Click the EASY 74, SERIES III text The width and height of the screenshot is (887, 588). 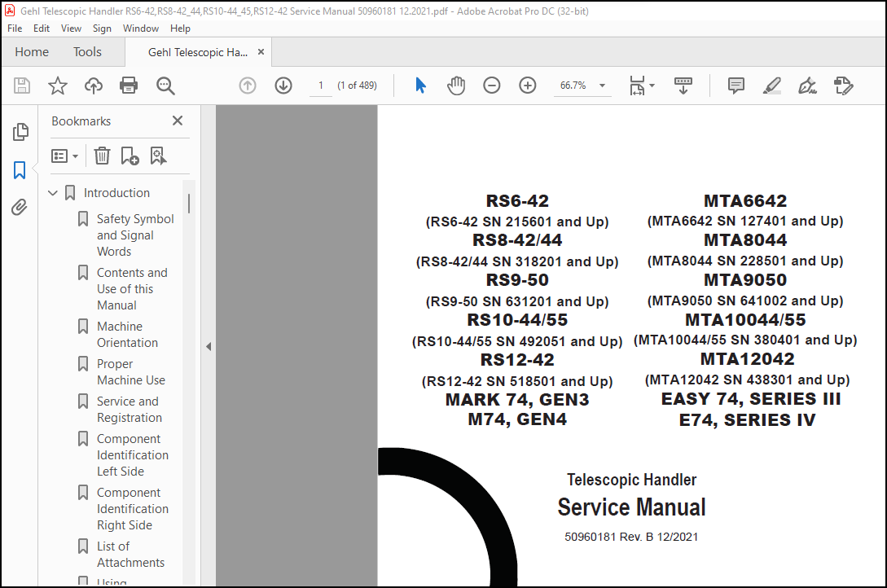751,398
